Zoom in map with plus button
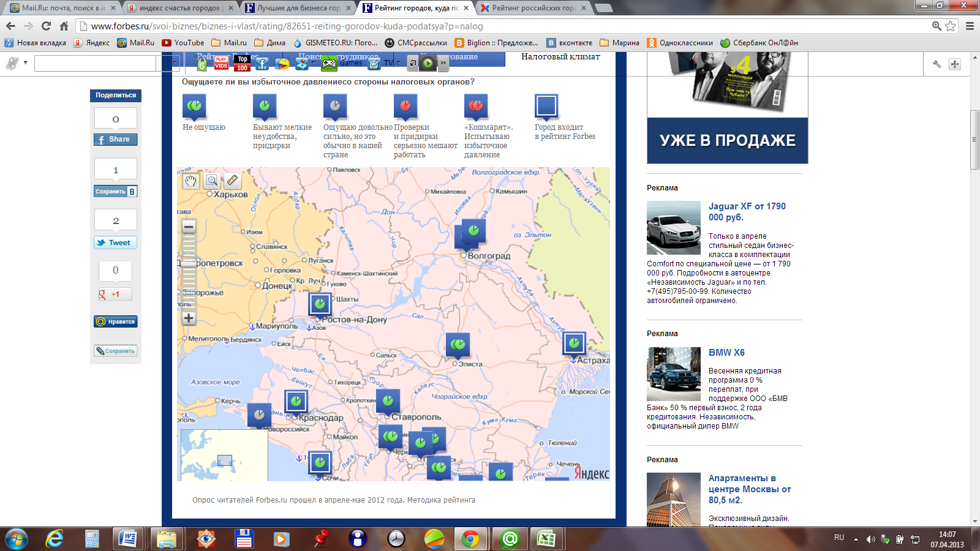 pyautogui.click(x=189, y=318)
